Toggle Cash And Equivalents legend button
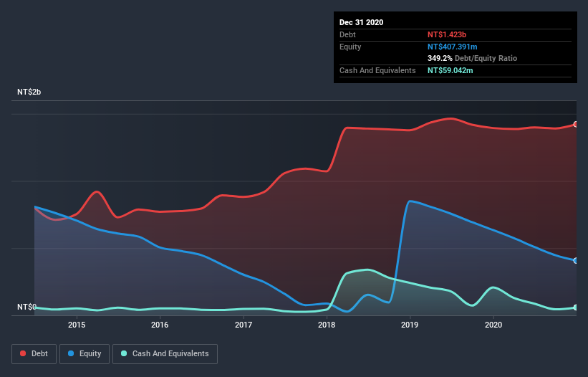Image resolution: width=588 pixels, height=377 pixels. (x=165, y=354)
